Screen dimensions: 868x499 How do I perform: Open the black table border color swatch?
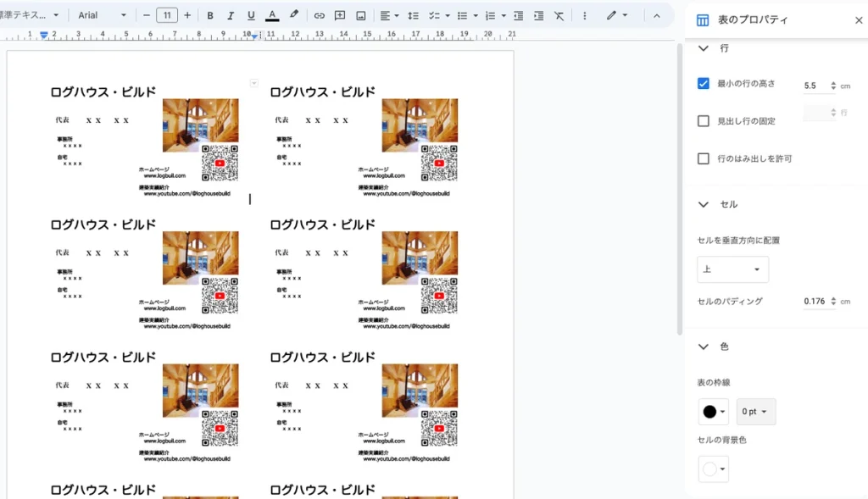(713, 412)
